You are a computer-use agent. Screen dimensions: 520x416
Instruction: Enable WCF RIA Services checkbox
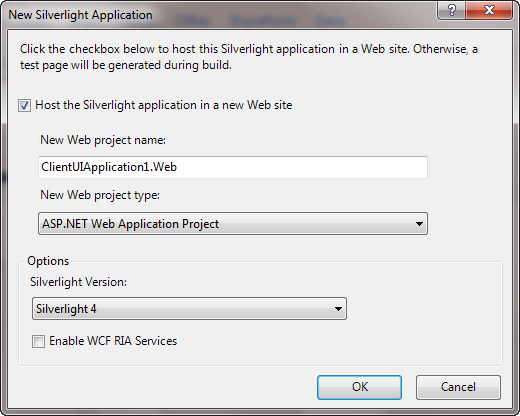(x=38, y=341)
